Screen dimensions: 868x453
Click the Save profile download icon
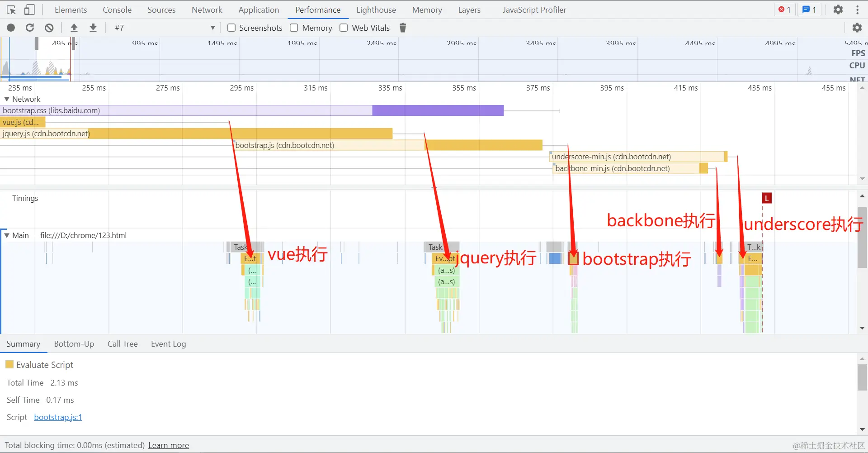93,28
